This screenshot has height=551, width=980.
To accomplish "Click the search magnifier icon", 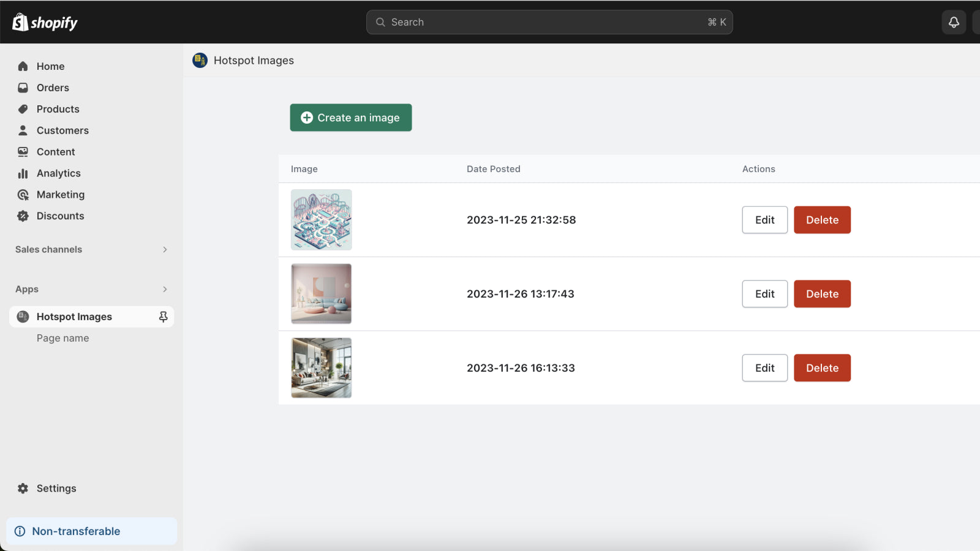I will pyautogui.click(x=380, y=22).
